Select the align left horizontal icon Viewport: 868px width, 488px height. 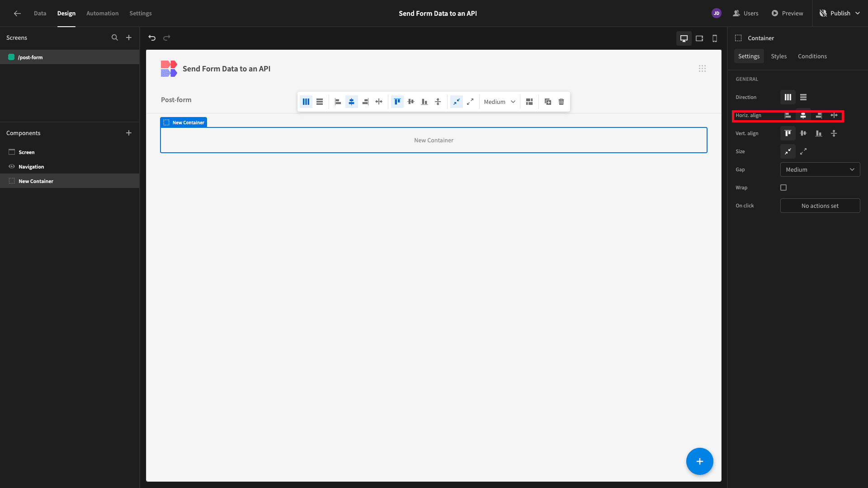tap(787, 115)
